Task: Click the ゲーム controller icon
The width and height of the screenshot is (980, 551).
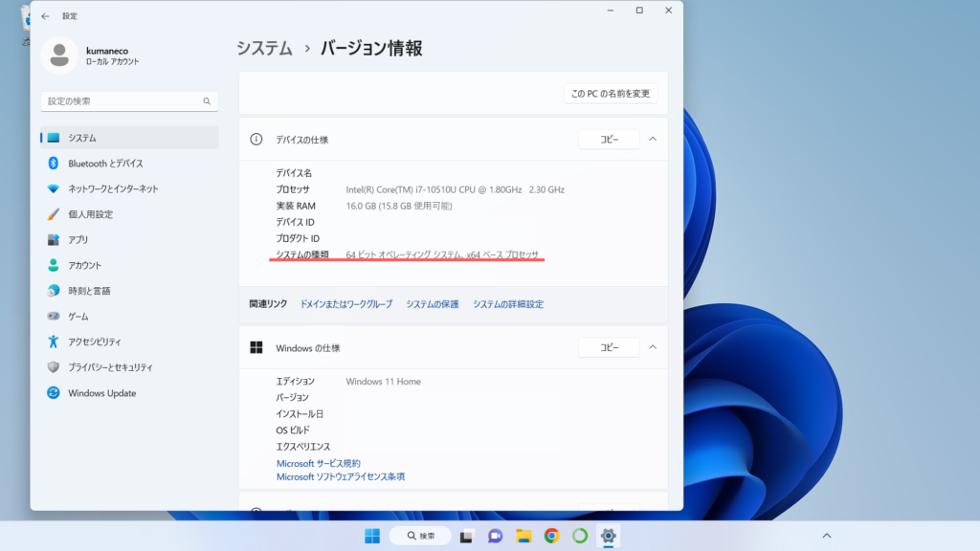Action: pyautogui.click(x=54, y=316)
